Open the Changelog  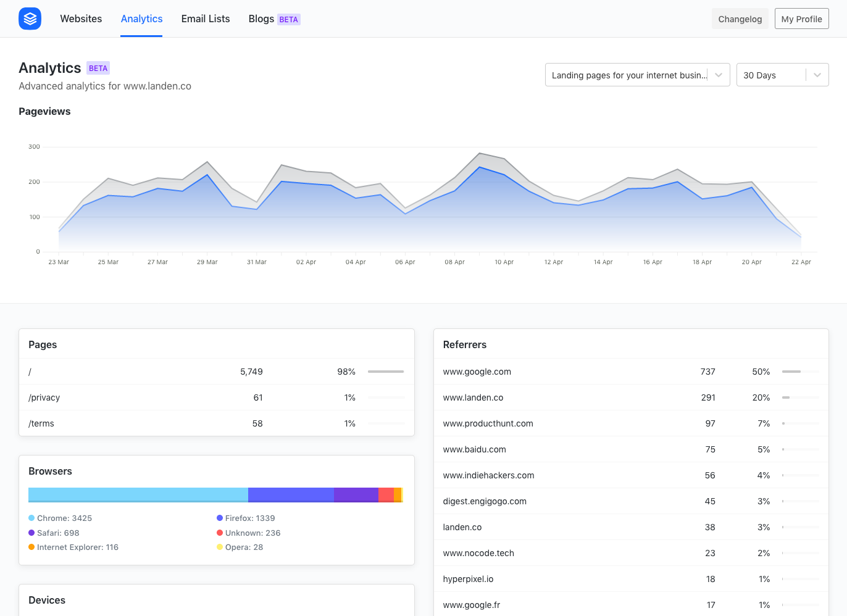pyautogui.click(x=740, y=19)
